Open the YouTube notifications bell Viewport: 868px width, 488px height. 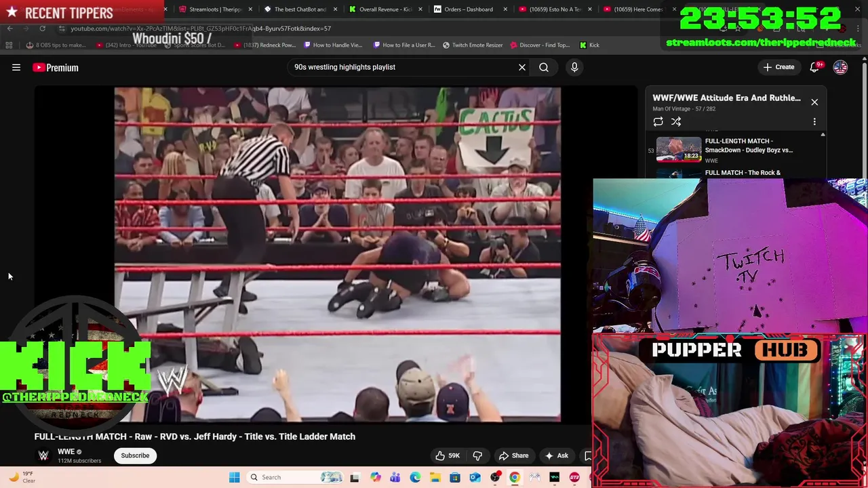pos(815,67)
